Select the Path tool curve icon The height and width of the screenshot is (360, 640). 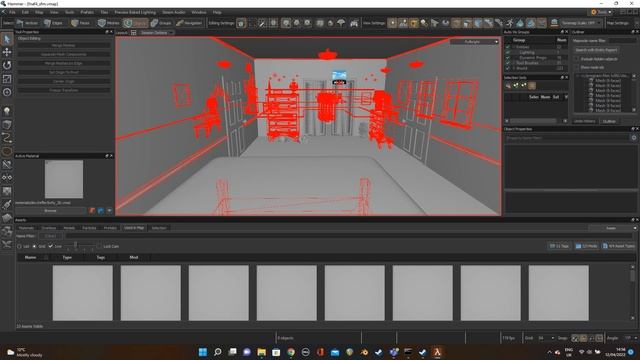[7, 138]
